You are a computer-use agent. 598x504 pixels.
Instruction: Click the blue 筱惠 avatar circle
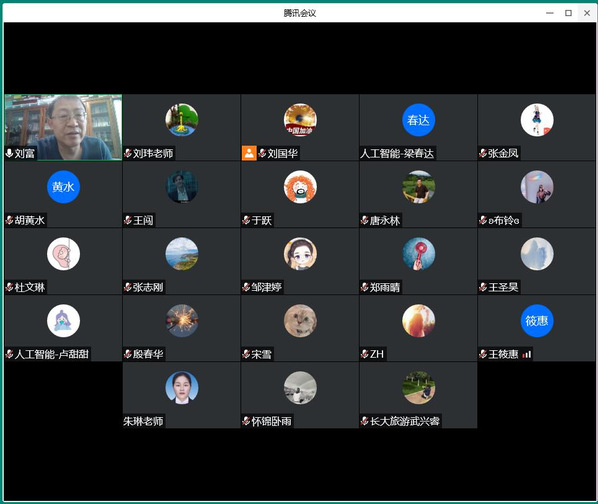click(537, 321)
